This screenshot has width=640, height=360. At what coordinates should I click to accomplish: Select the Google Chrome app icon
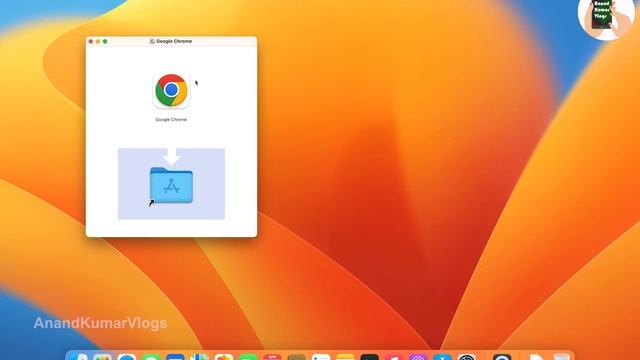[x=171, y=91]
